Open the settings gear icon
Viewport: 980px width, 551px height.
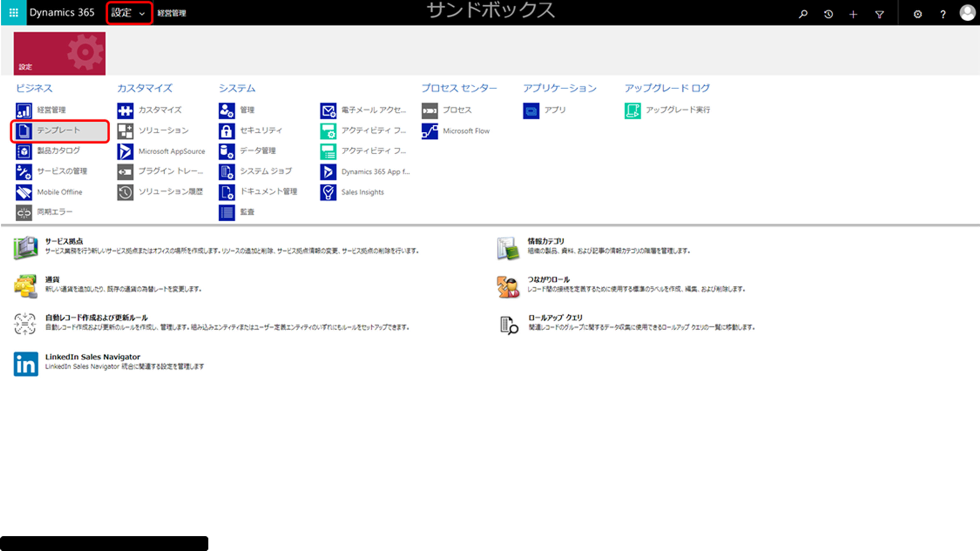[917, 14]
